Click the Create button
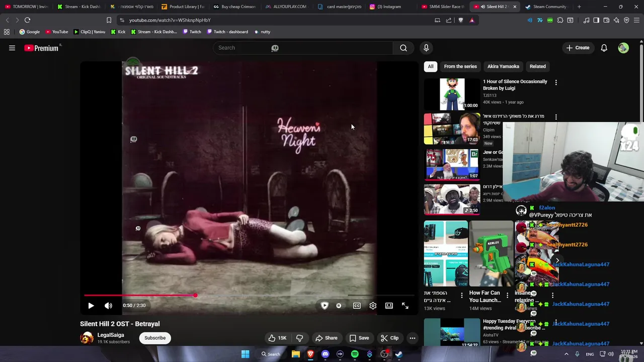Viewport: 644px width, 362px height. 578,48
